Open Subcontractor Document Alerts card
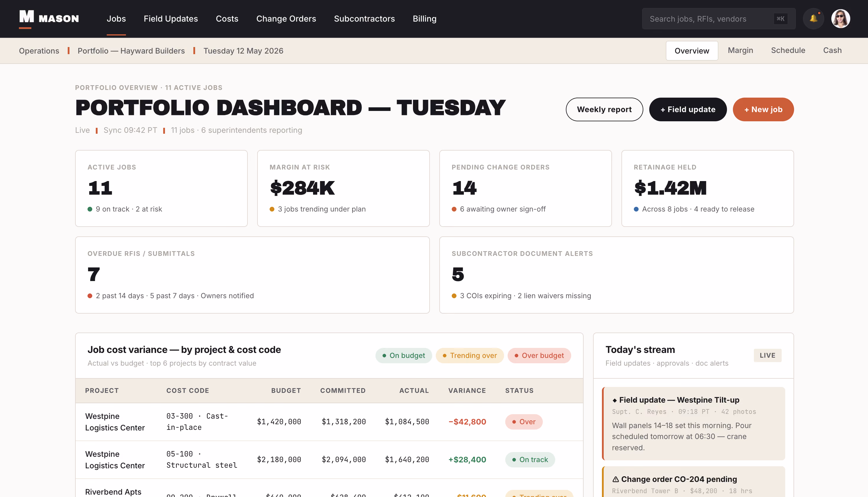 pyautogui.click(x=617, y=275)
